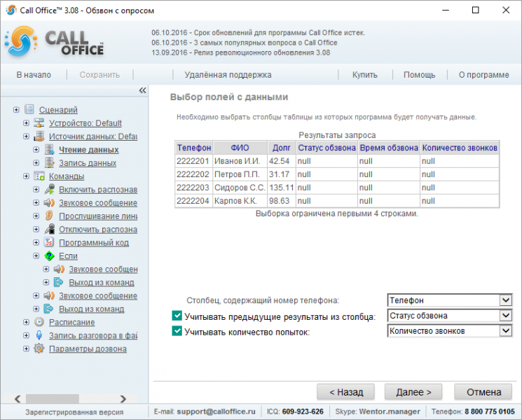Open news about release of update 3.08
This screenshot has height=420, width=522.
click(241, 52)
